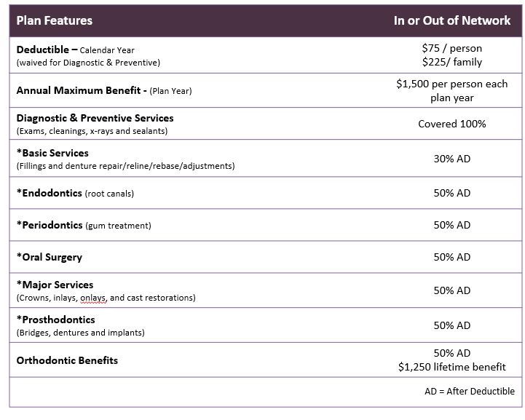
Task: Click the "$75 / person" deductible value
Action: (451, 48)
